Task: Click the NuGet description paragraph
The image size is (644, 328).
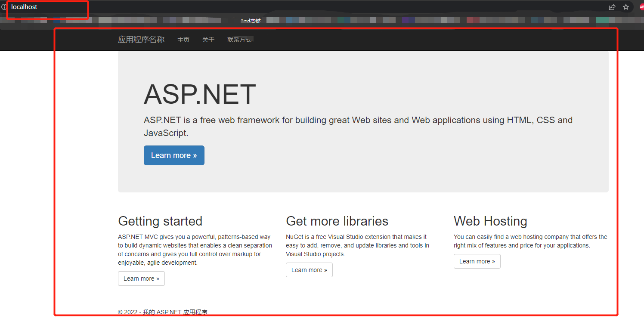Action: pos(357,245)
